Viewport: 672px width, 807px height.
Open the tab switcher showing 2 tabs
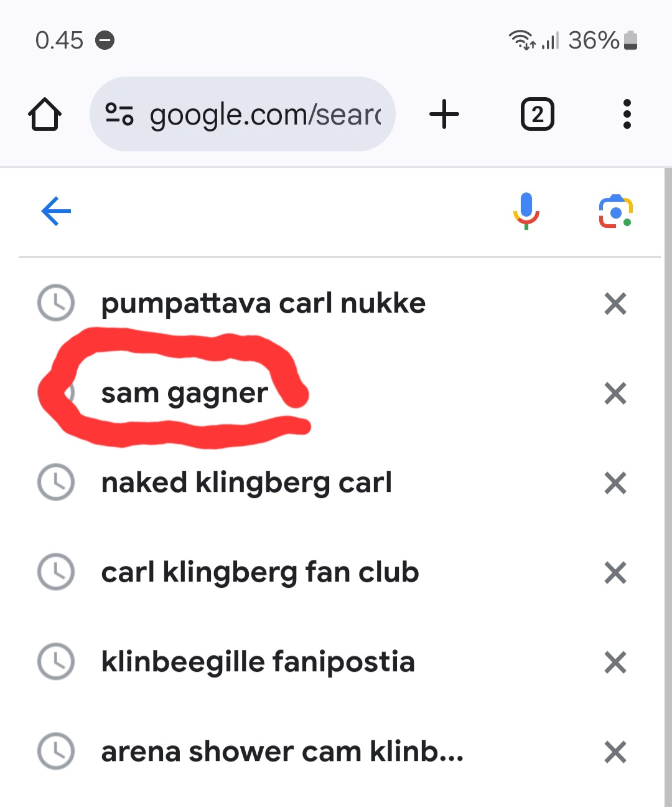point(537,115)
